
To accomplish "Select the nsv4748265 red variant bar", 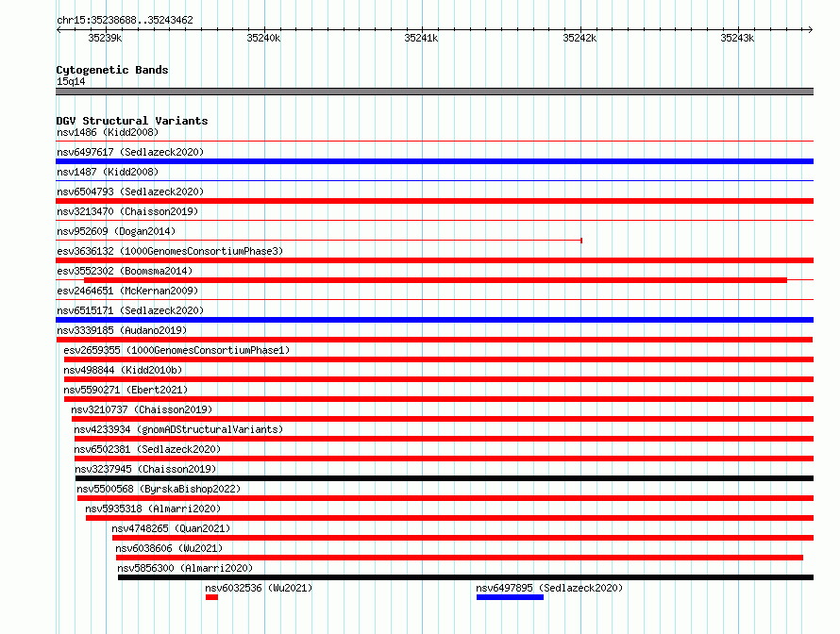I will point(462,538).
